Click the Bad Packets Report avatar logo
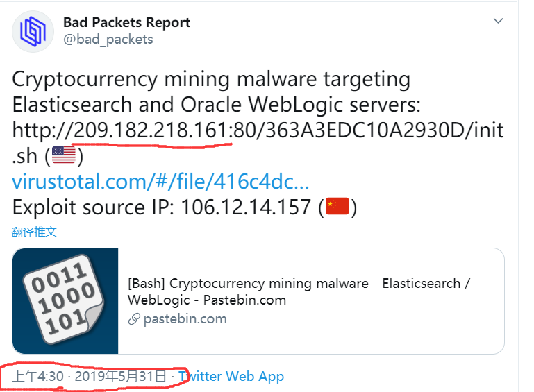 click(x=33, y=31)
